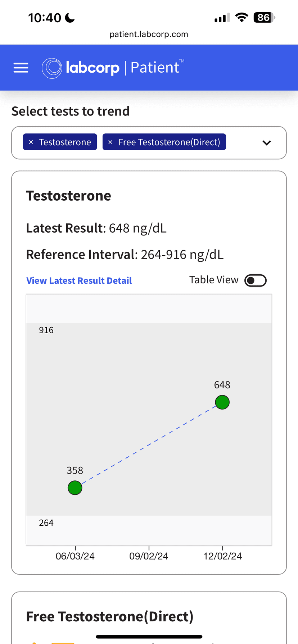Tap the Select tests to trend heading
The height and width of the screenshot is (644, 298).
click(x=71, y=111)
